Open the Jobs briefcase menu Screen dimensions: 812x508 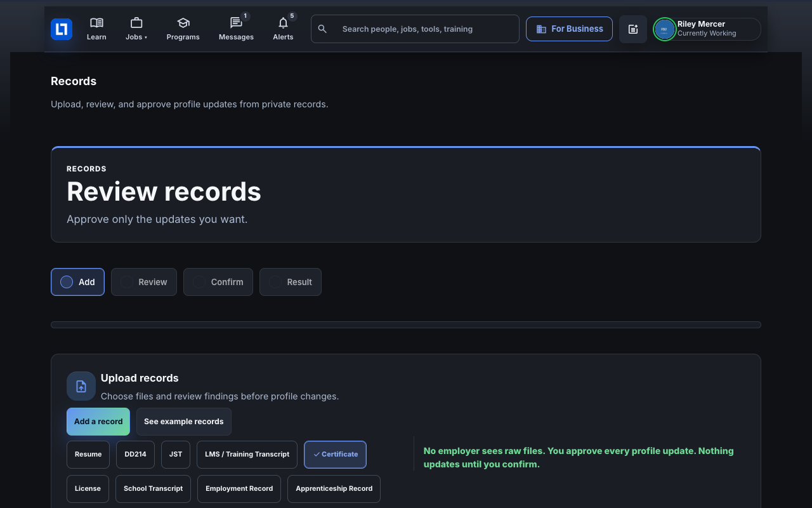136,29
